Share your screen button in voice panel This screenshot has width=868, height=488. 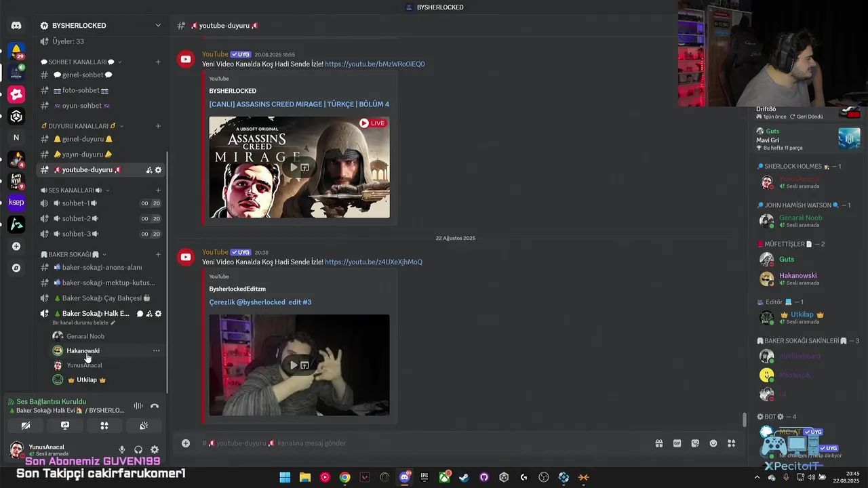[x=65, y=426]
